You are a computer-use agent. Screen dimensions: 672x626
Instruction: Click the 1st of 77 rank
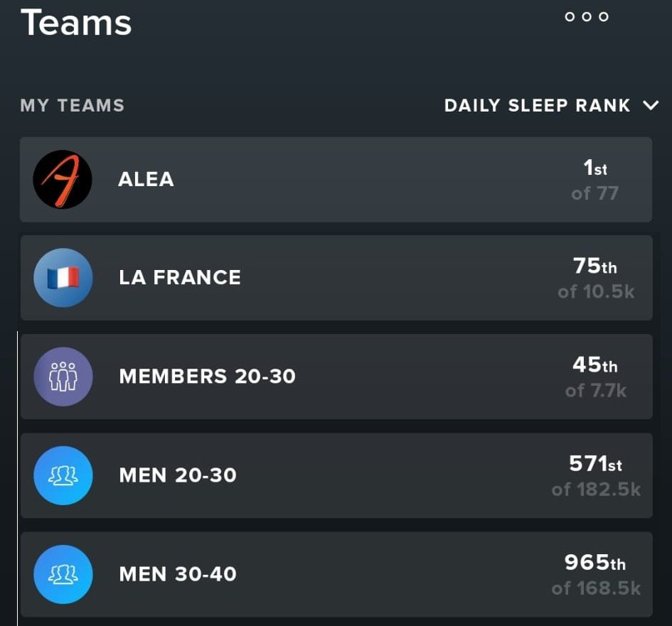(595, 180)
